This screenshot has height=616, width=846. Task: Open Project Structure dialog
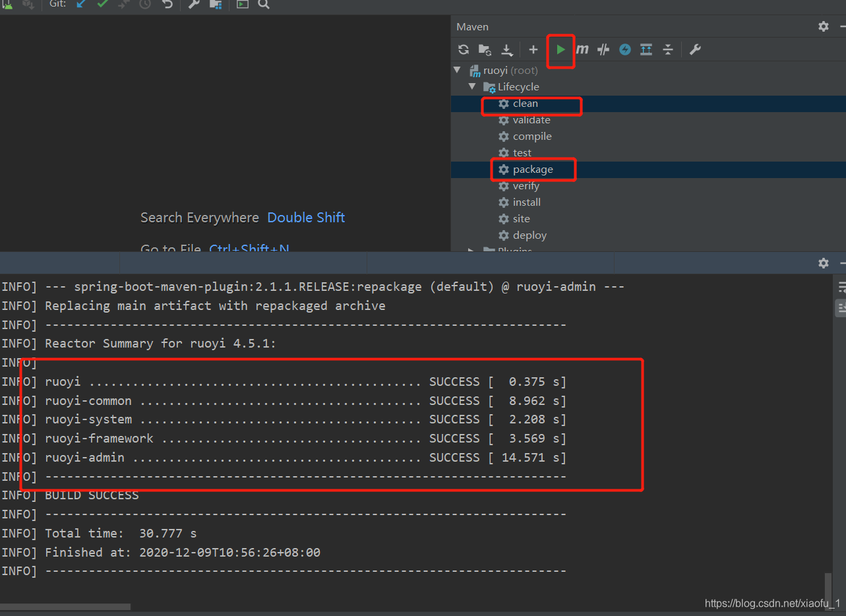(216, 4)
